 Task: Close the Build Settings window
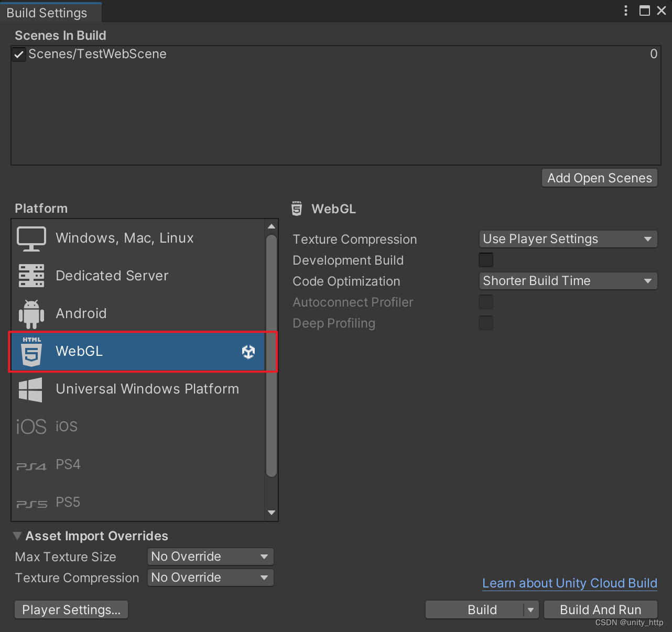coord(662,10)
